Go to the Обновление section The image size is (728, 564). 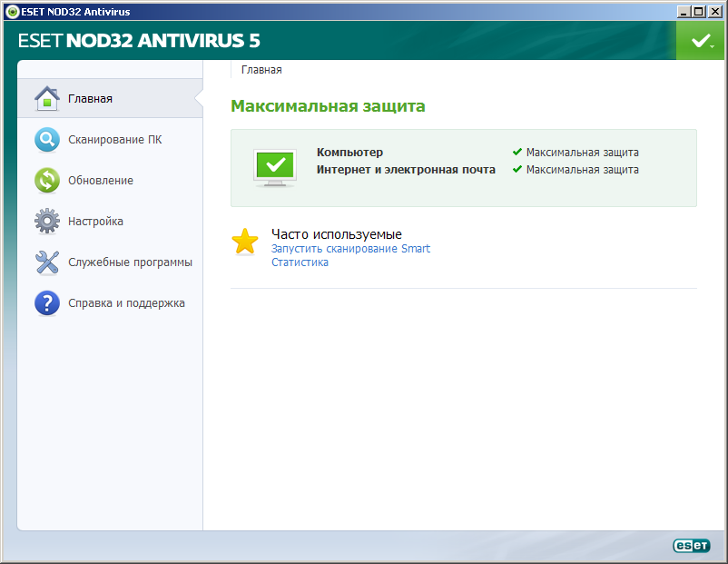(x=101, y=180)
